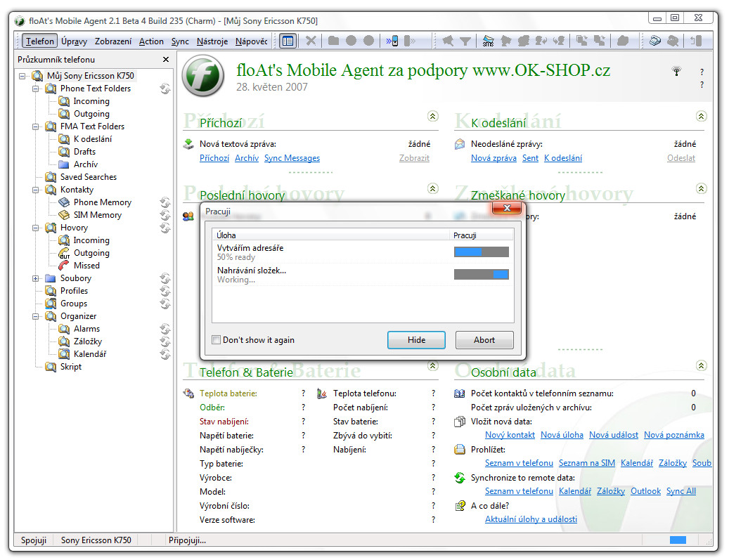Click the Seznam na SIM link
The image size is (729, 560).
(x=587, y=463)
